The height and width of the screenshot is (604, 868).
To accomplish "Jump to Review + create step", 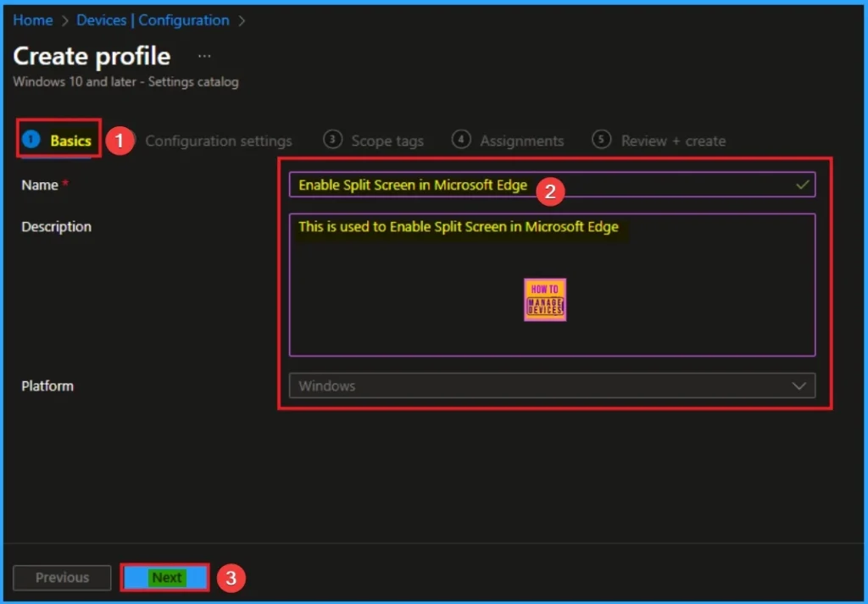I will [659, 141].
